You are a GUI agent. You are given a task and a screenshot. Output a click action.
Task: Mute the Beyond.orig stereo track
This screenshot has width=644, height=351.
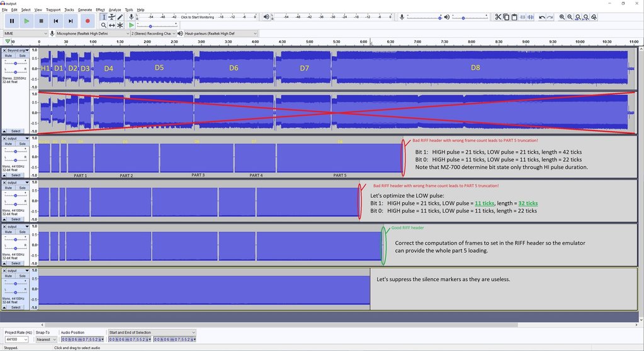coord(9,55)
